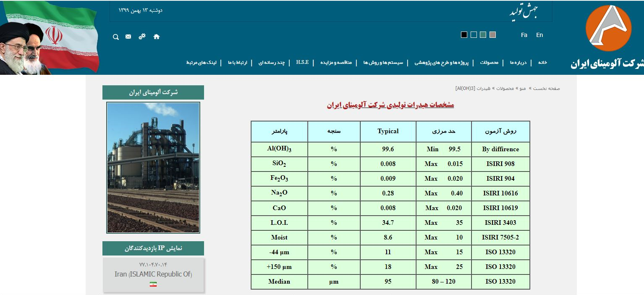This screenshot has height=295, width=644.
Task: Click the By diffirence test method cell
Action: coord(500,149)
